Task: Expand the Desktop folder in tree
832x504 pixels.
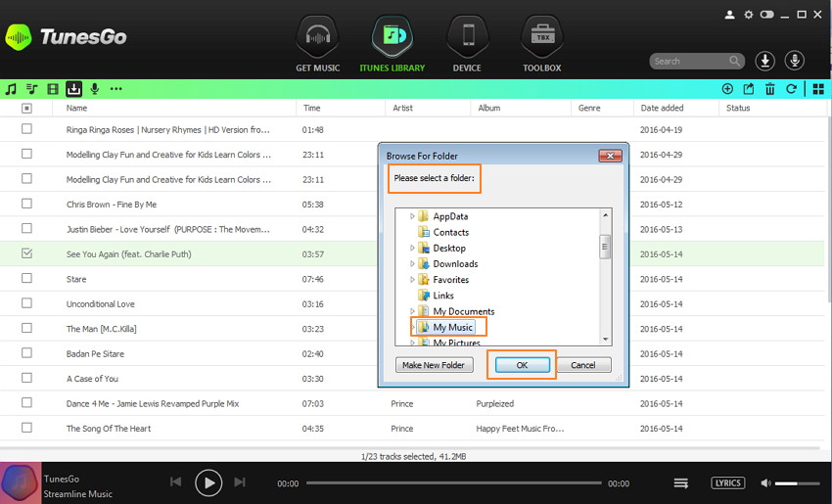Action: 412,249
